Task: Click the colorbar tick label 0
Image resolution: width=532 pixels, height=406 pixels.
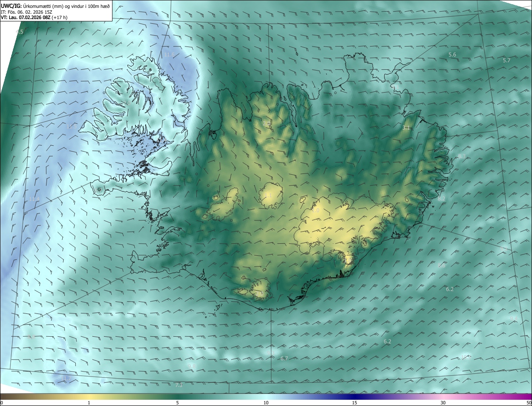Action: click(x=2, y=403)
